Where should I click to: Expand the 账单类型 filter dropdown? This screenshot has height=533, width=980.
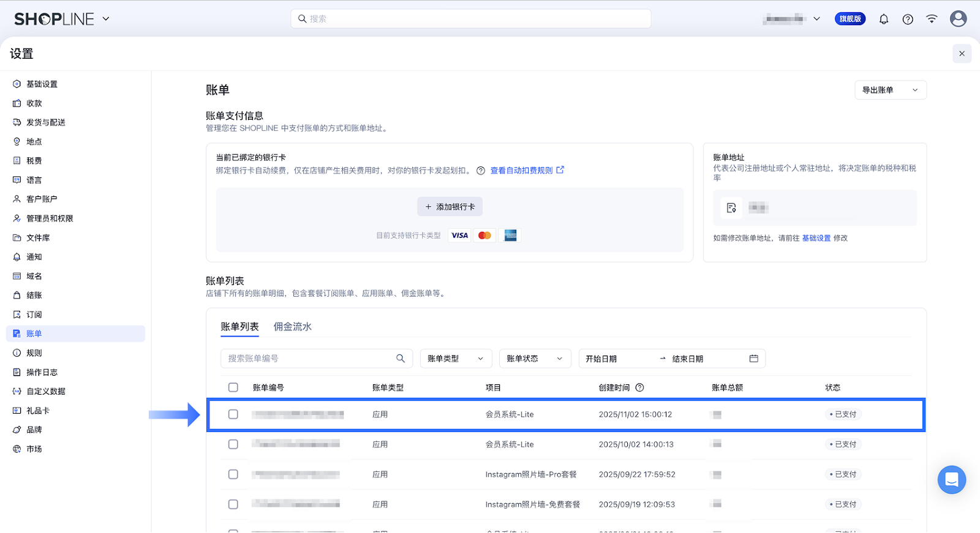(x=456, y=359)
